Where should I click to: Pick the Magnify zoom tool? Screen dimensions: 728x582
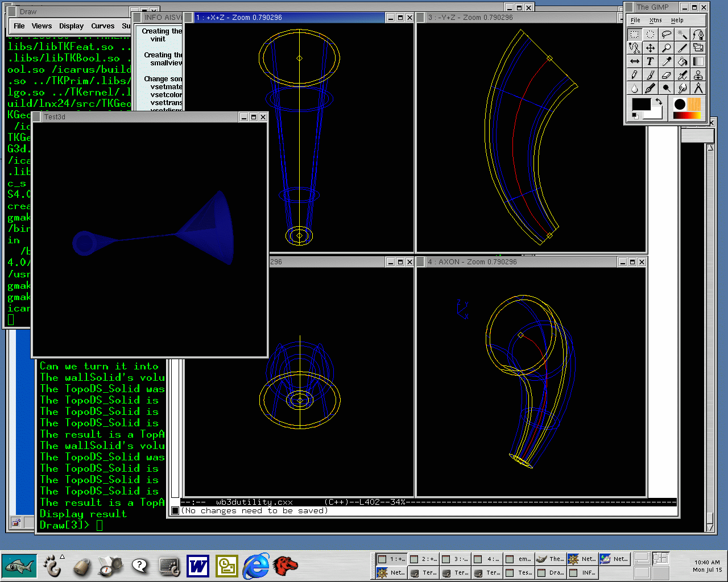(x=666, y=48)
